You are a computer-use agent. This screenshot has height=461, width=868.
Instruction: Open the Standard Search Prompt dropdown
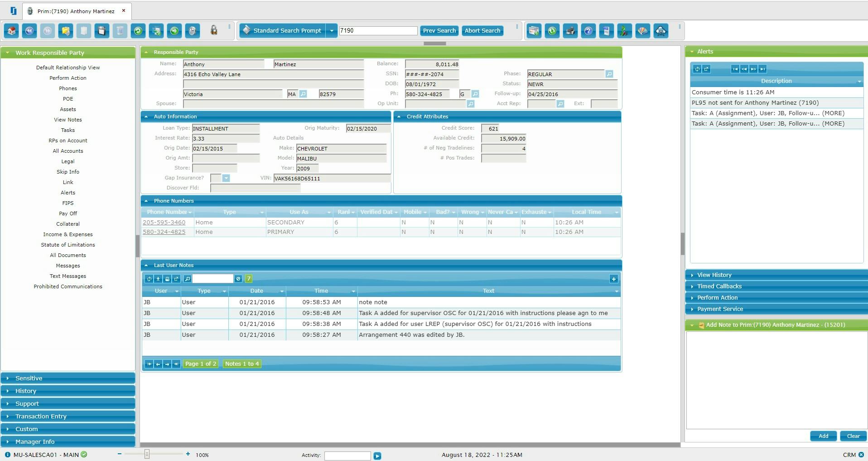click(332, 30)
